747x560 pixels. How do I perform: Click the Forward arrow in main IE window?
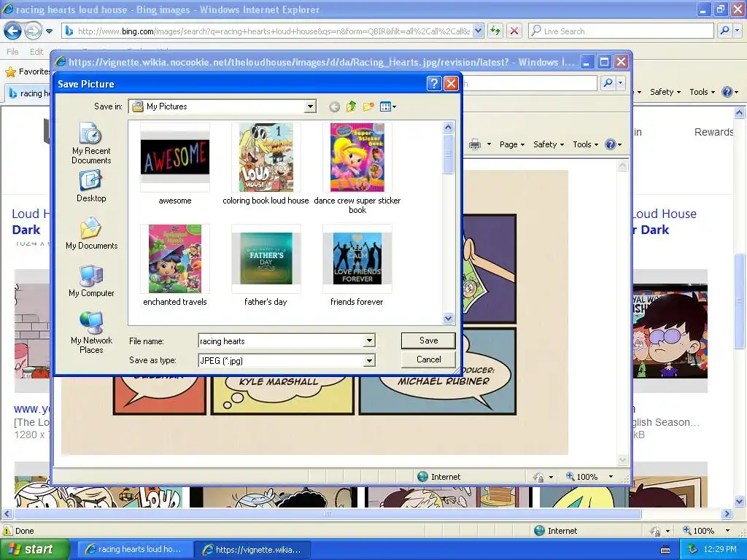pyautogui.click(x=33, y=31)
